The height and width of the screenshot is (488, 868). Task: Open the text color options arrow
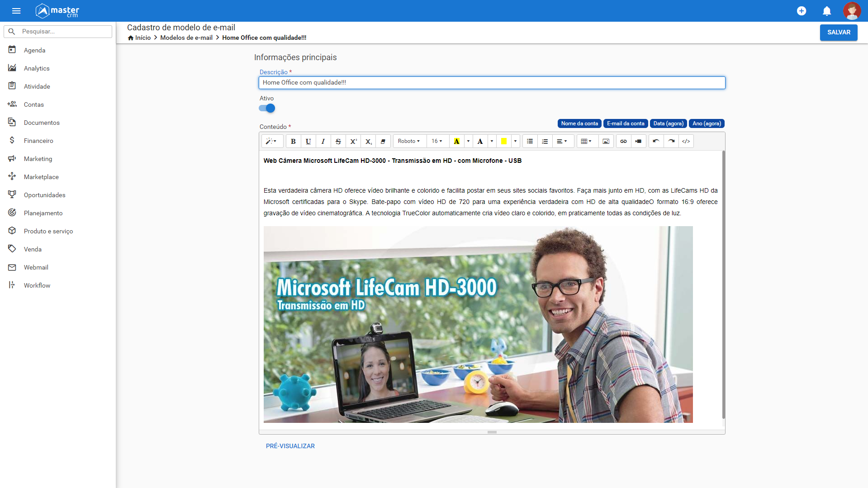(492, 141)
